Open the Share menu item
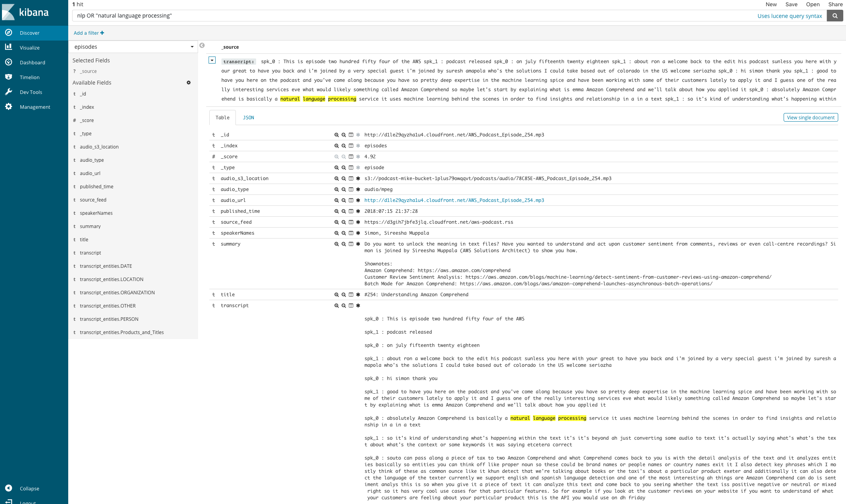 coord(835,4)
